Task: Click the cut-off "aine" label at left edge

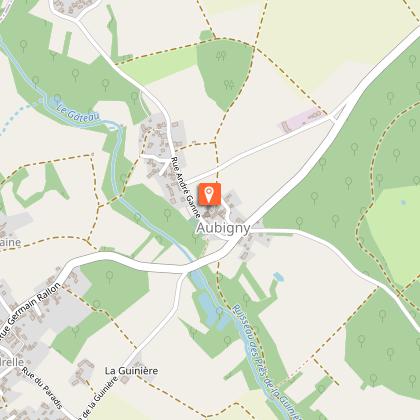Action: coord(10,242)
